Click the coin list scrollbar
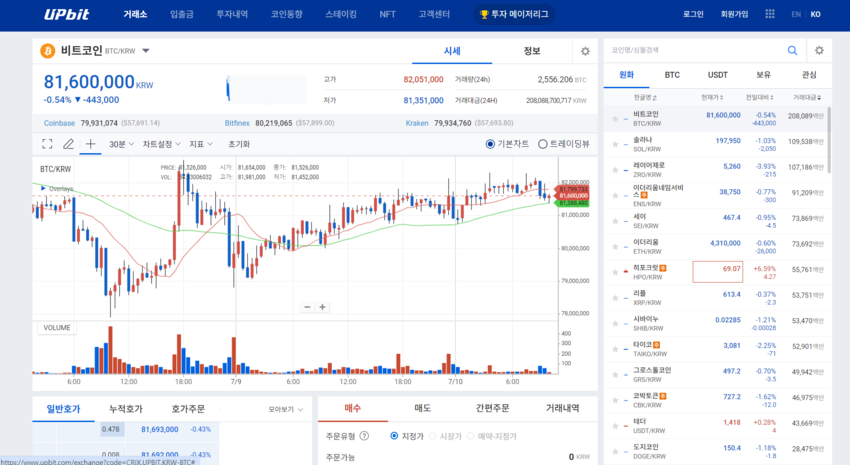 point(829,139)
